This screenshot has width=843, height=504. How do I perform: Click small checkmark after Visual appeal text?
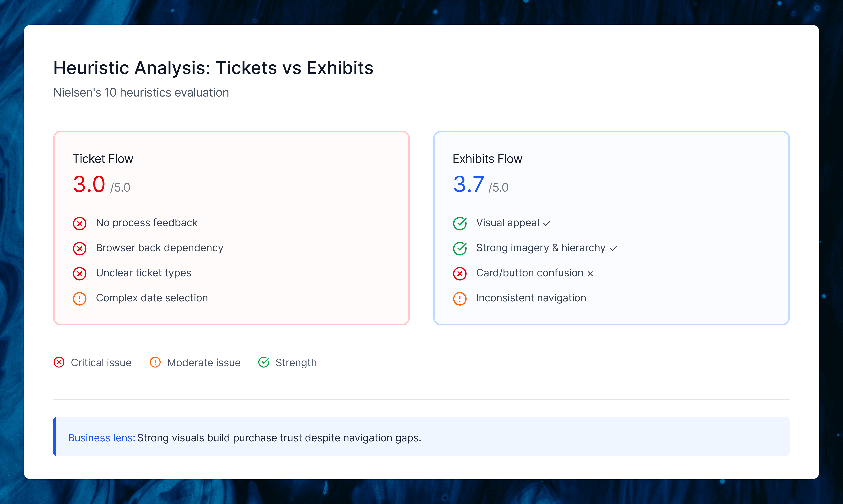click(547, 223)
